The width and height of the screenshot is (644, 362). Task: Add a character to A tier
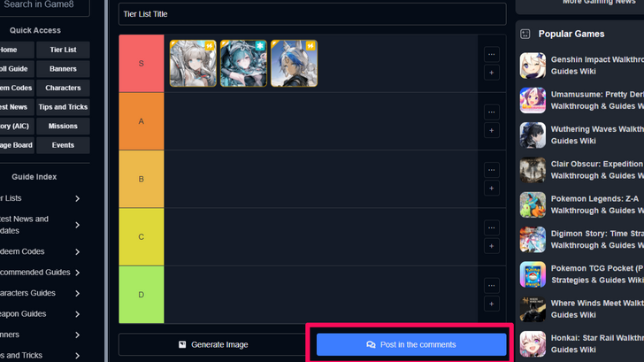pyautogui.click(x=491, y=131)
